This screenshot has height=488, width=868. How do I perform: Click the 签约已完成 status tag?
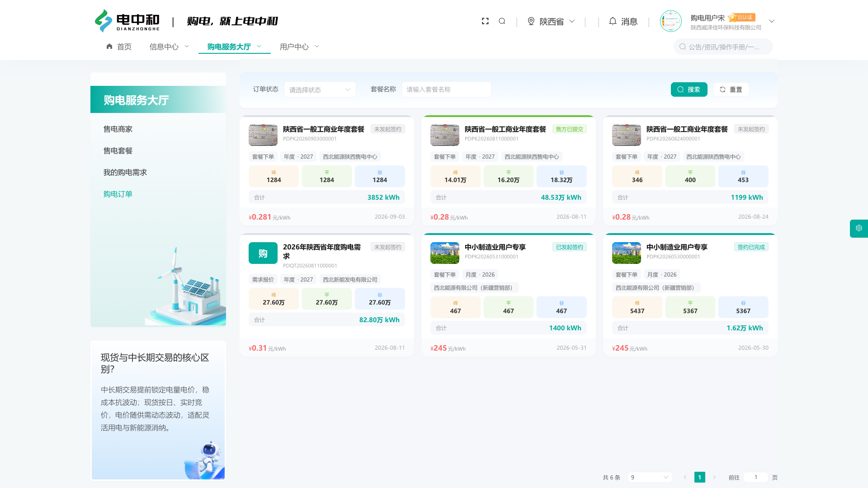point(751,247)
